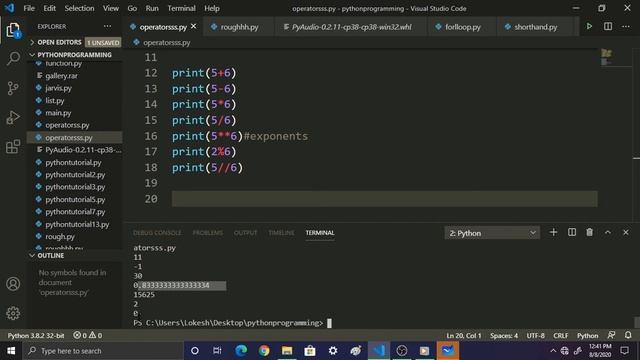Image resolution: width=640 pixels, height=360 pixels.
Task: Open the Accounts menu icon
Action: coord(13,284)
